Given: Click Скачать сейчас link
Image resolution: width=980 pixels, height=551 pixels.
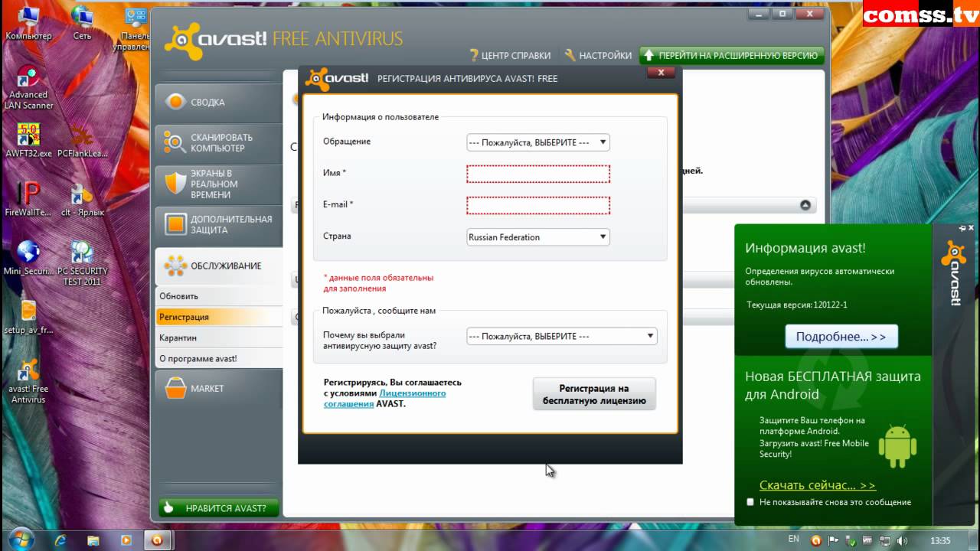Looking at the screenshot, I should click(x=818, y=485).
